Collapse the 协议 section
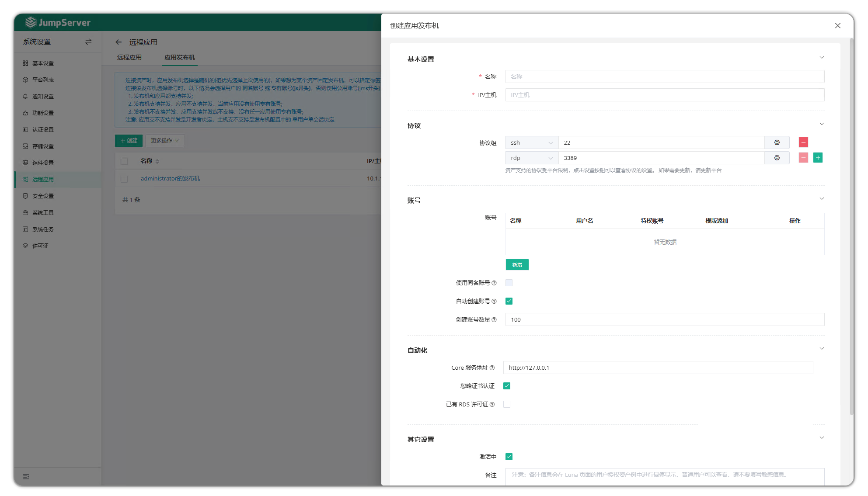Viewport: 868px width, 496px height. pos(822,124)
